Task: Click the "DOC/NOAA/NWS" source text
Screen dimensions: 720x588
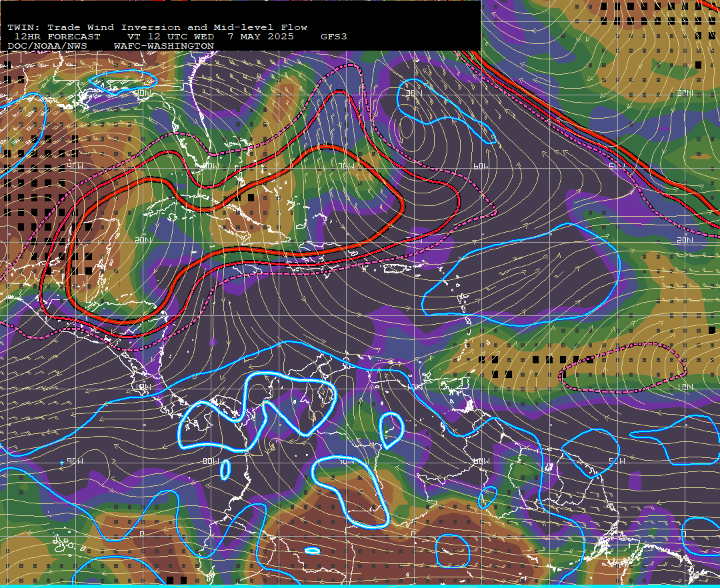Action: point(47,47)
